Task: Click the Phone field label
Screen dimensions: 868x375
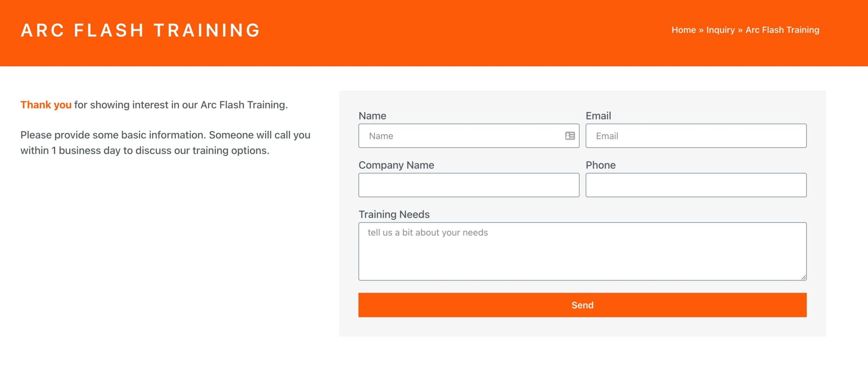Action: (600, 165)
